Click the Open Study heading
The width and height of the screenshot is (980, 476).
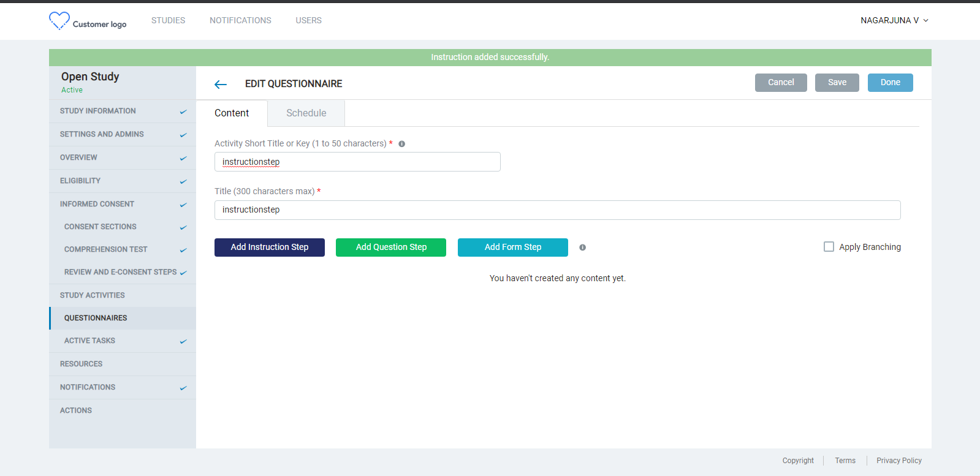[90, 77]
